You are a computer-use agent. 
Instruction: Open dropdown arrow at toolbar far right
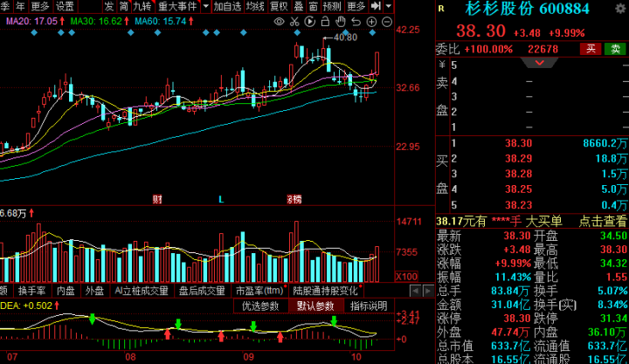point(388,6)
